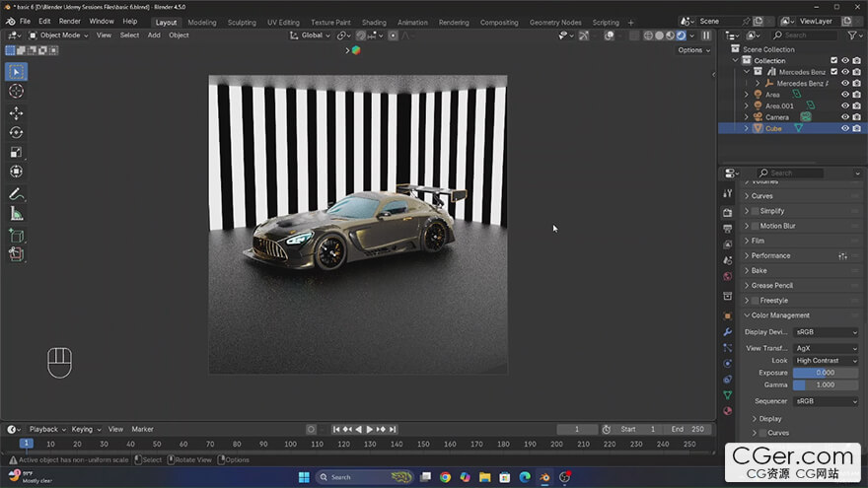The image size is (868, 488).
Task: Open the Modifiers properties tab
Action: pyautogui.click(x=727, y=332)
